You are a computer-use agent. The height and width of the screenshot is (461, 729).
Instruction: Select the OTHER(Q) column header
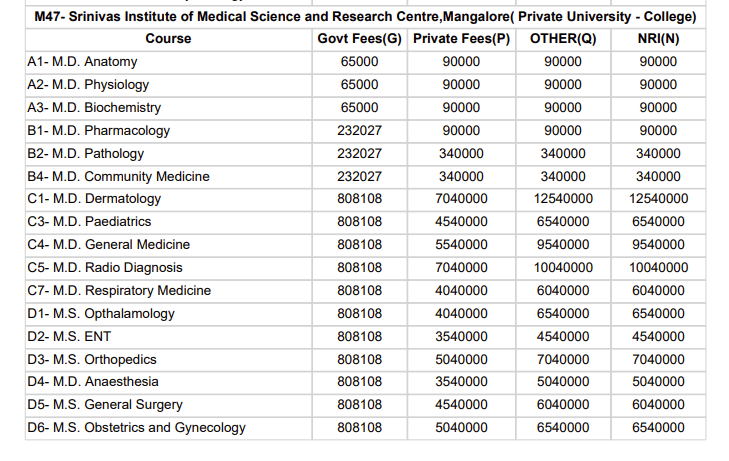562,39
